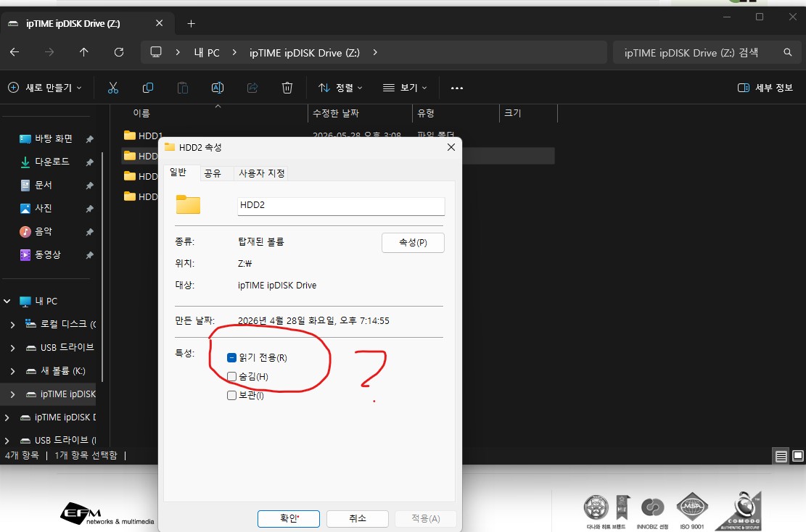806x532 pixels.
Task: Expand the selected ipTIME ipDISK tree node
Action: pos(13,394)
